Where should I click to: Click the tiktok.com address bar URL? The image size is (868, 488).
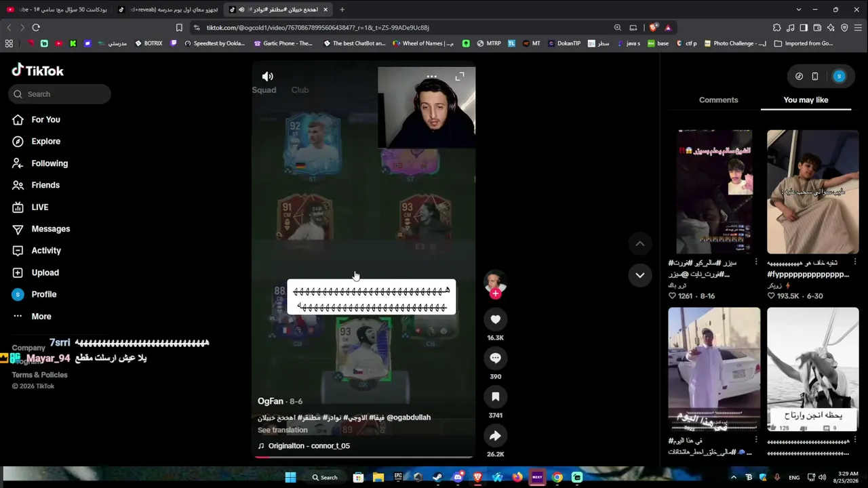[x=318, y=28]
